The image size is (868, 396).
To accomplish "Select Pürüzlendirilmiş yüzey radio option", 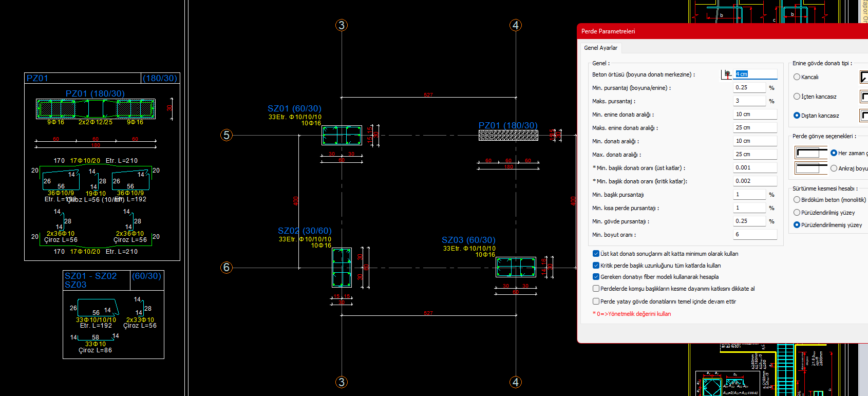I will pyautogui.click(x=797, y=213).
